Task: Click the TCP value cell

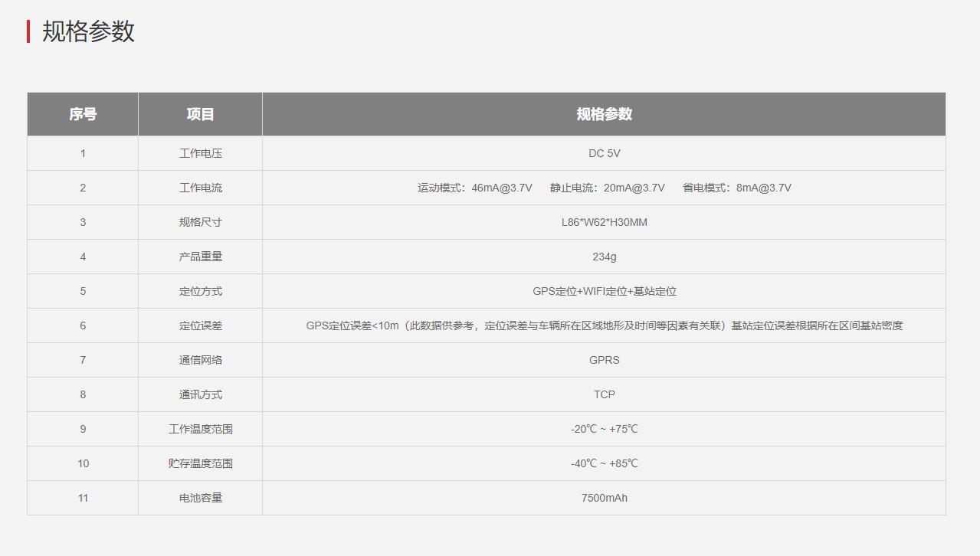Action: pos(604,394)
